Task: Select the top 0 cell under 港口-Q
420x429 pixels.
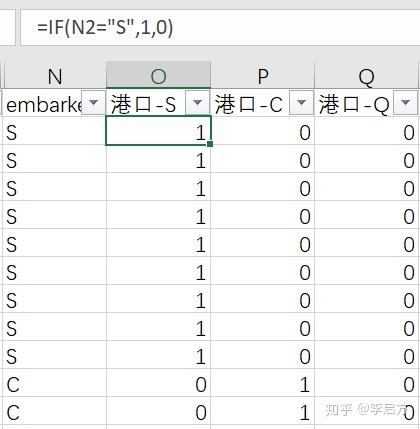Action: click(x=367, y=130)
